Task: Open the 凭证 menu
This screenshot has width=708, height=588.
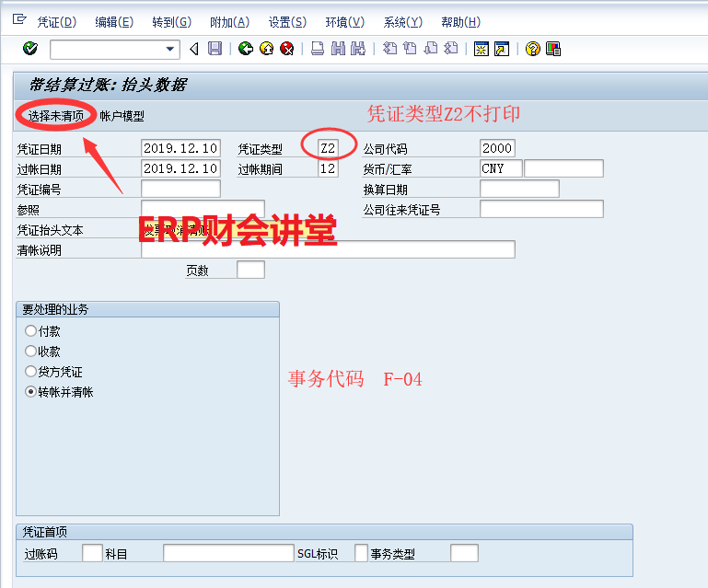Action: pos(56,22)
